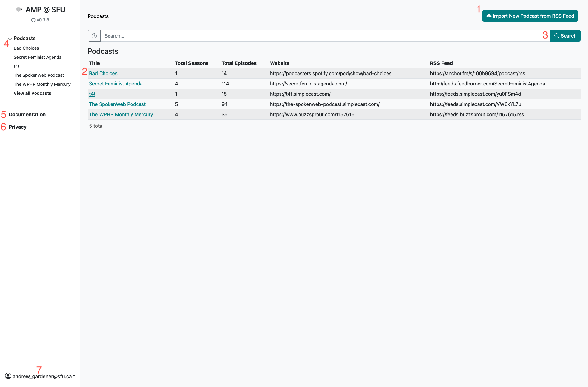This screenshot has height=387, width=588.
Task: Click the secretfeministagenda.com website cell
Action: (x=308, y=84)
